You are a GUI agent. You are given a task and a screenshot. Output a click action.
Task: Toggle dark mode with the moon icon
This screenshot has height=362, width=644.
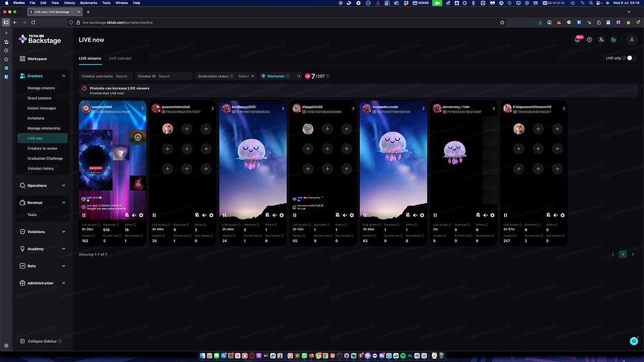(x=613, y=40)
